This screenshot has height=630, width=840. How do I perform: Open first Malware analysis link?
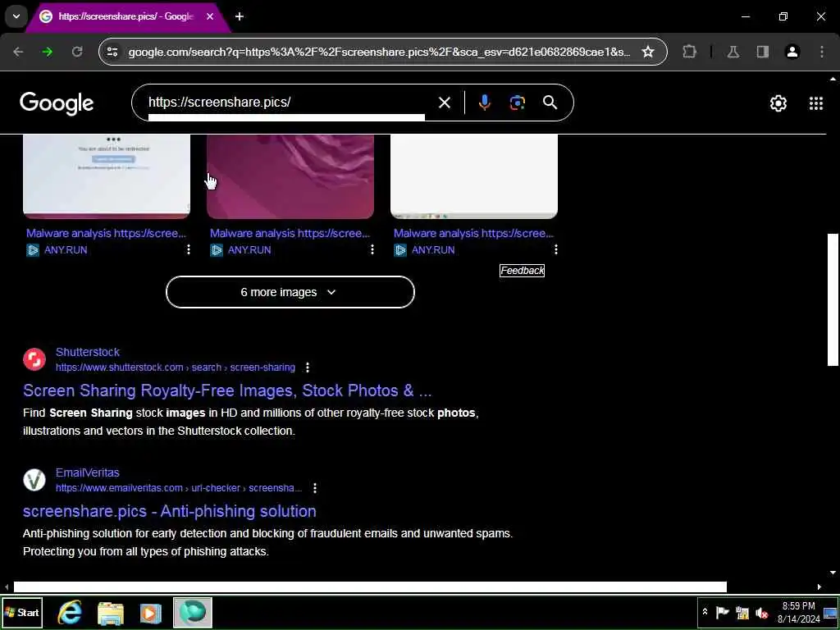pos(106,233)
